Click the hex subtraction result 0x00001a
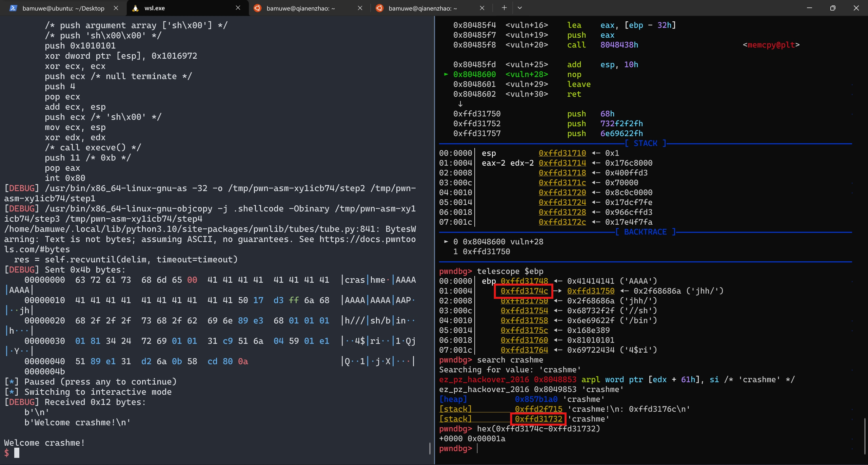Image resolution: width=868 pixels, height=465 pixels. 486,439
